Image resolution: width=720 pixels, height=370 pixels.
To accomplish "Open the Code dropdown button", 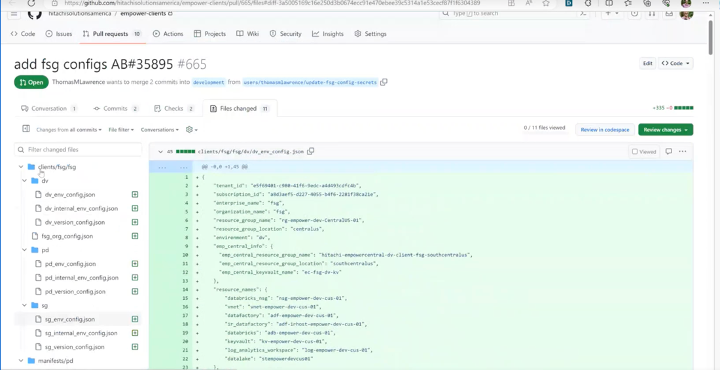I will (x=675, y=63).
